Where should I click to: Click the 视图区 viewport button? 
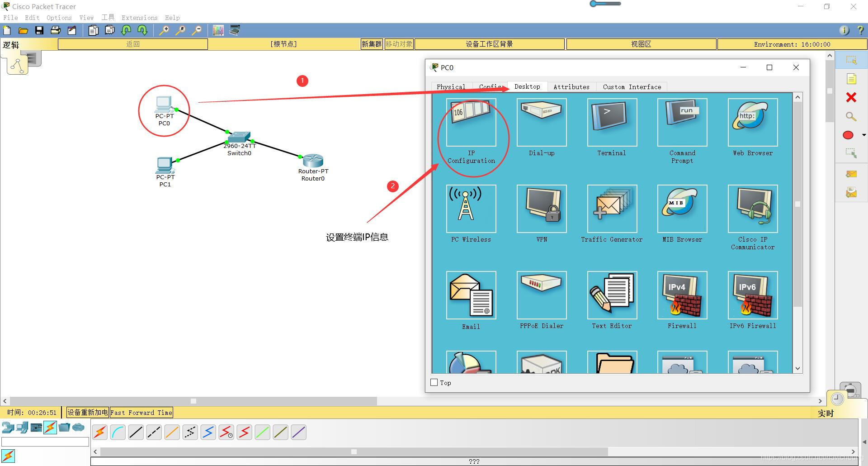tap(641, 44)
